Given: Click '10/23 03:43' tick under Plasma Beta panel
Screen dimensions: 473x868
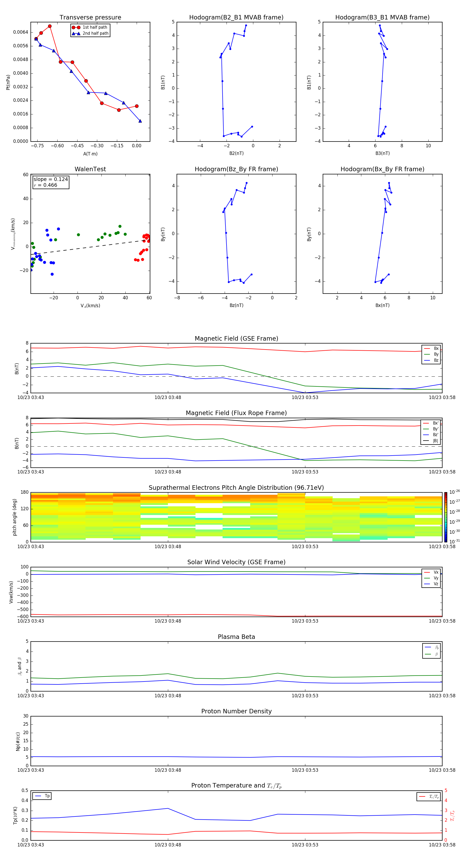Looking at the screenshot, I should (x=31, y=695).
